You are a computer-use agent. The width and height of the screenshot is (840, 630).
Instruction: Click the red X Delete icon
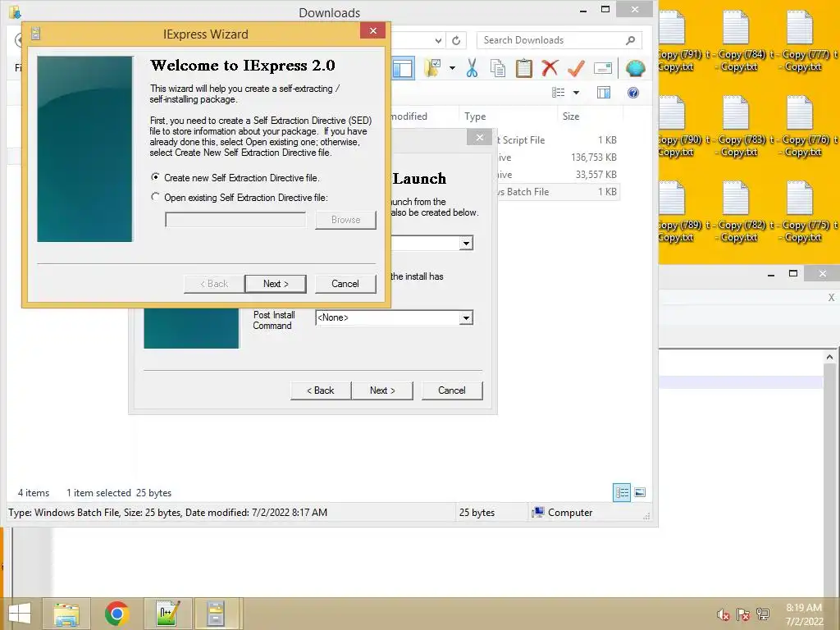click(x=550, y=68)
